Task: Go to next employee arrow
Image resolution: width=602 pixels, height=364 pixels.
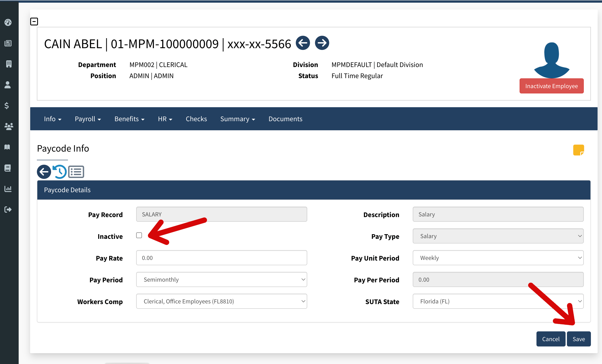Action: (x=322, y=43)
